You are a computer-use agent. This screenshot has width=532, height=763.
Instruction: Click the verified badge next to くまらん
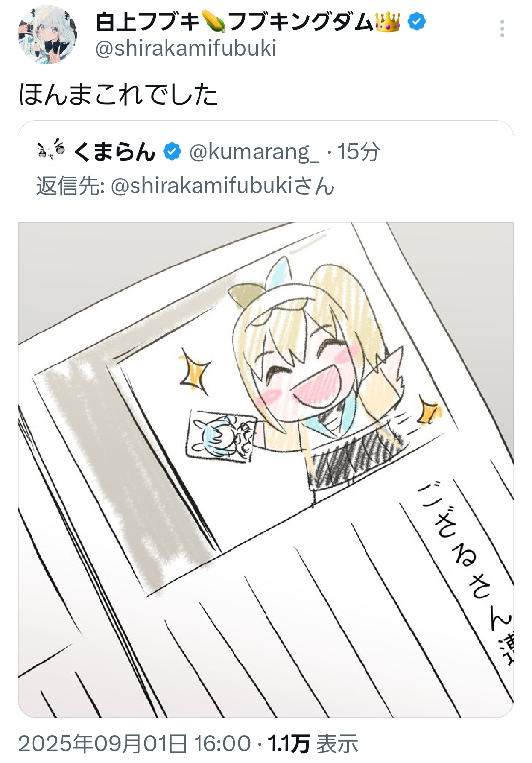(172, 152)
